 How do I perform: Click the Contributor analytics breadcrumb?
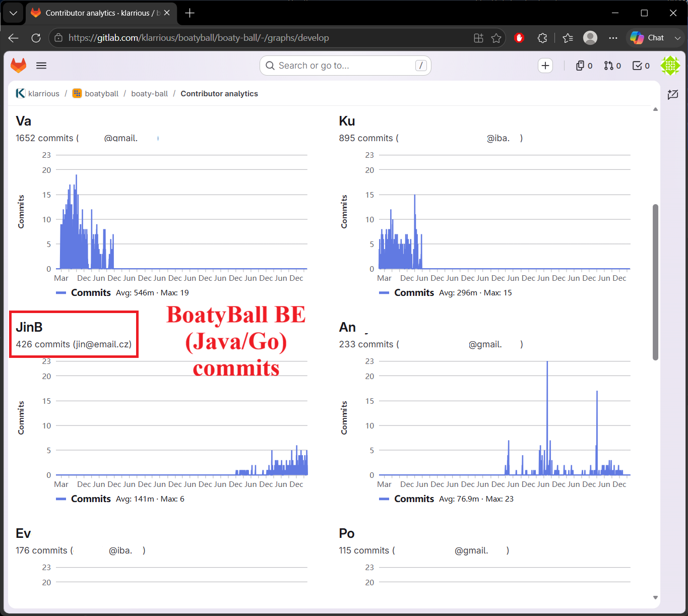[x=219, y=94]
